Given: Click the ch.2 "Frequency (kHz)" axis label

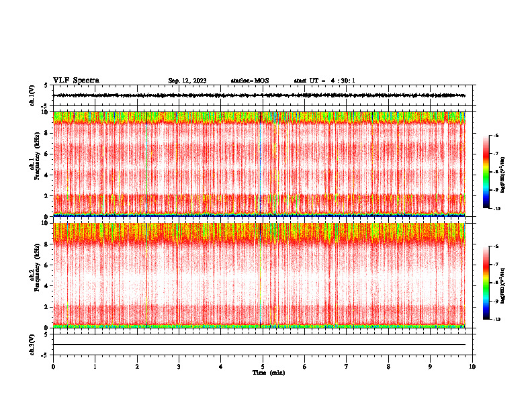Looking at the screenshot, I should click(x=37, y=267).
